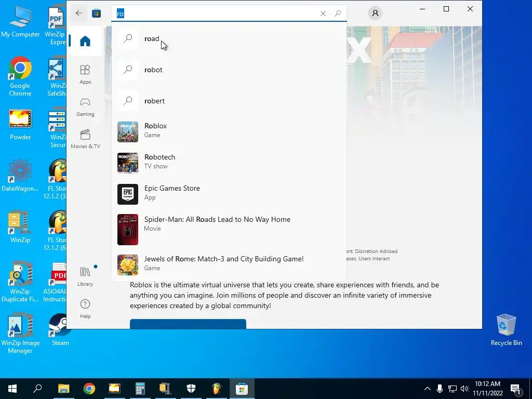
Task: Open the Windows Start menu
Action: click(12, 389)
